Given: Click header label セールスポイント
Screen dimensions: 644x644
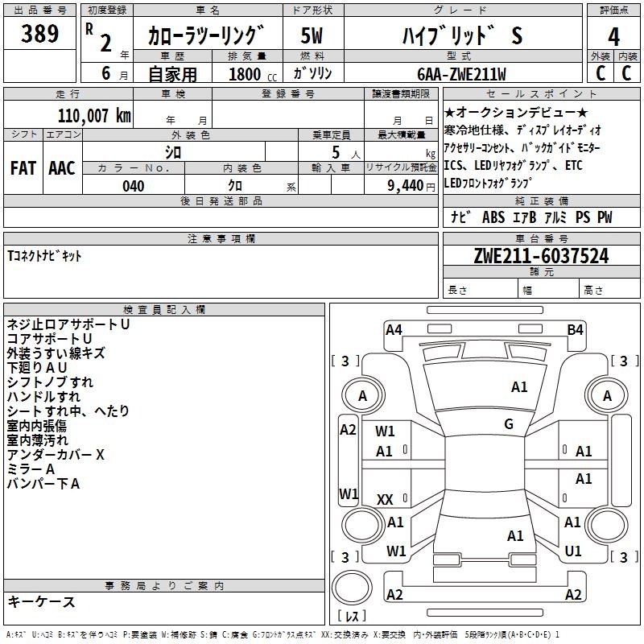Looking at the screenshot, I should click(x=541, y=93).
